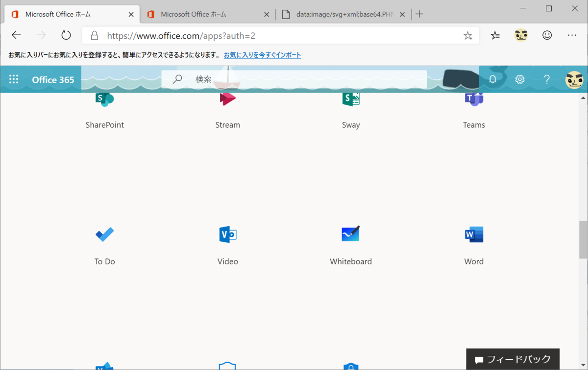Click the フィードバック button
Viewport: 588px width, 370px height.
513,359
